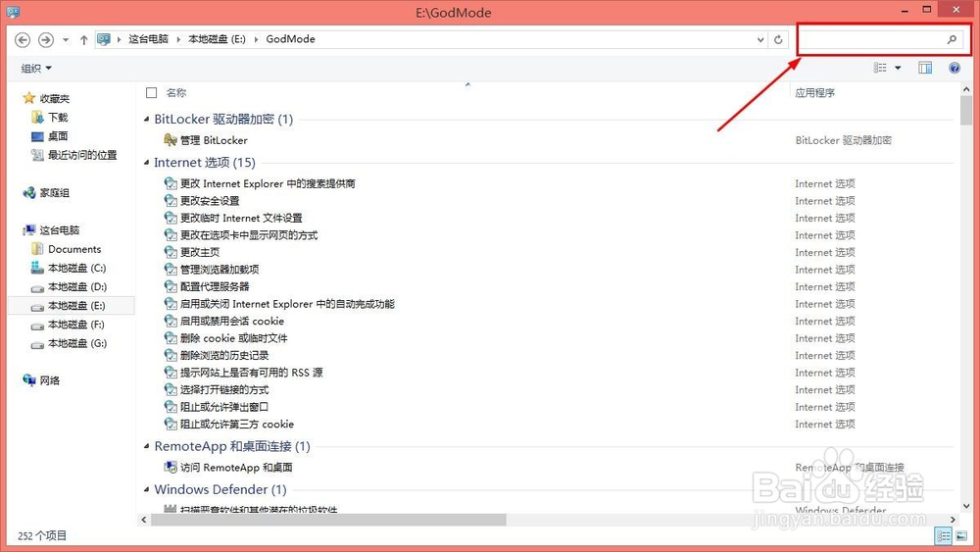Select 启用或关闭 Internet Explorer 中的自动完成功能
The height and width of the screenshot is (552, 980).
(x=287, y=304)
